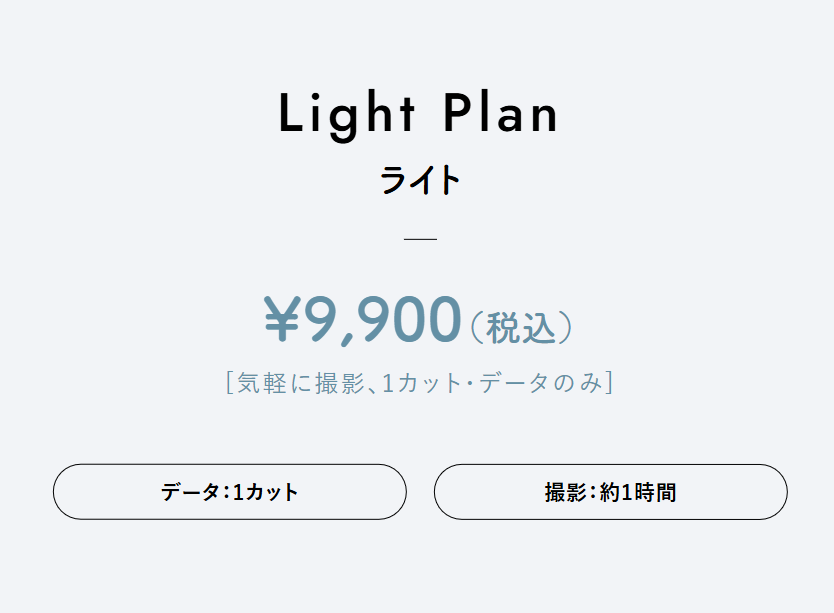Click the "ト" character in ライト

click(449, 181)
